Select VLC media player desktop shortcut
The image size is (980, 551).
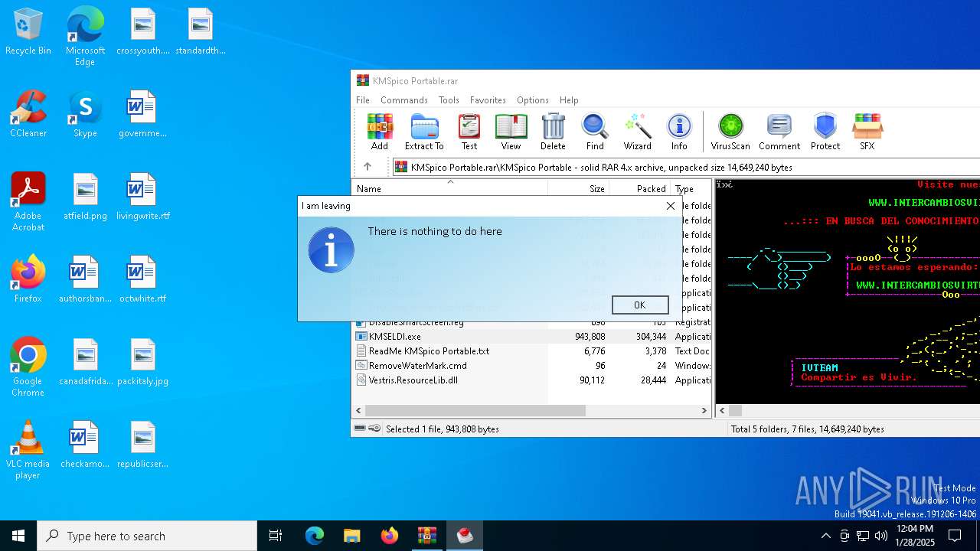pyautogui.click(x=28, y=450)
